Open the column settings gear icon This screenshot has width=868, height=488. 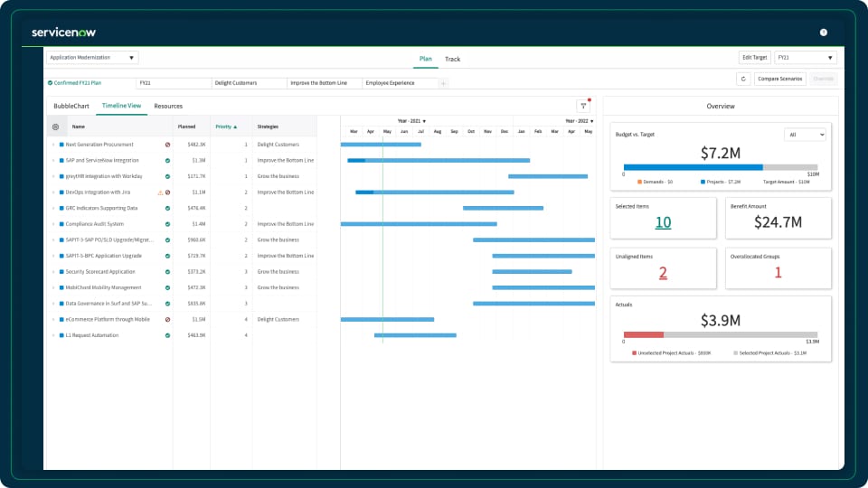(x=55, y=127)
